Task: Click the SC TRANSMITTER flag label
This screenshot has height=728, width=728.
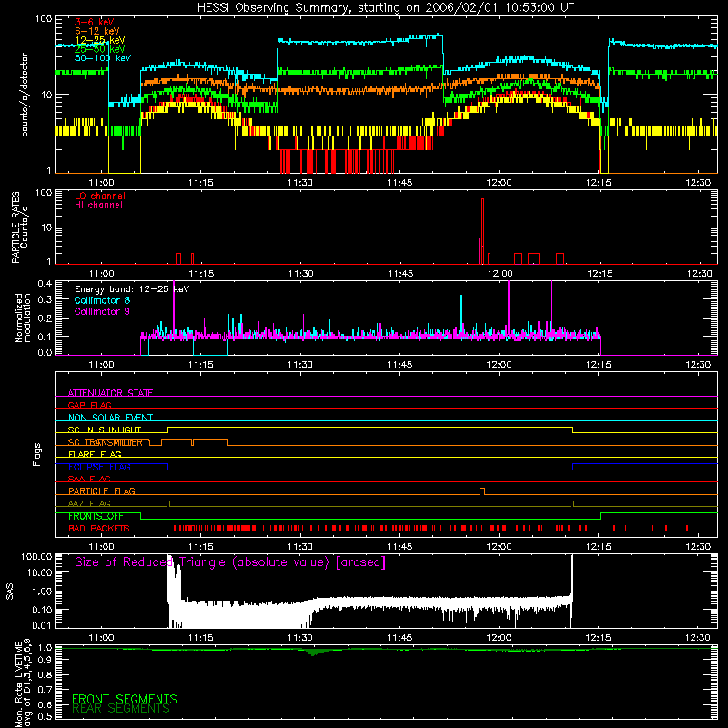Action: click(x=106, y=442)
